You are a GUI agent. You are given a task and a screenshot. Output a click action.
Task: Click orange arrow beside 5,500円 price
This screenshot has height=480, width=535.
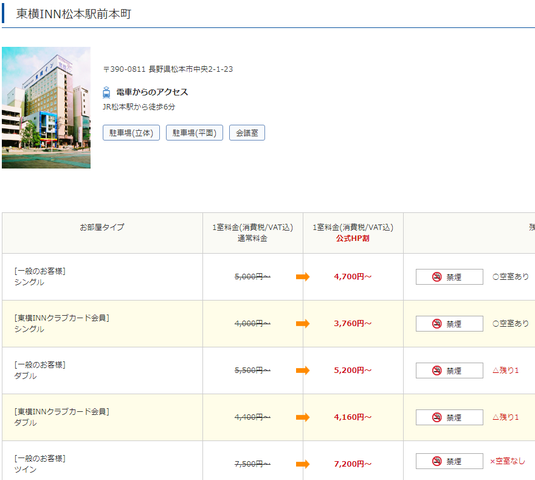click(x=303, y=370)
